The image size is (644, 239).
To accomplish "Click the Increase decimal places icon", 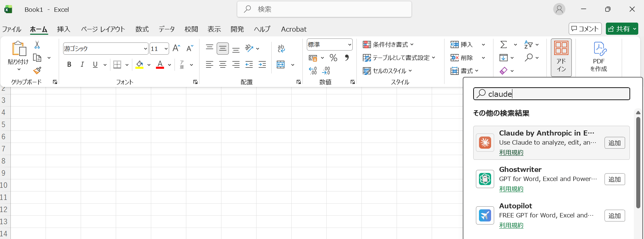I will point(313,71).
